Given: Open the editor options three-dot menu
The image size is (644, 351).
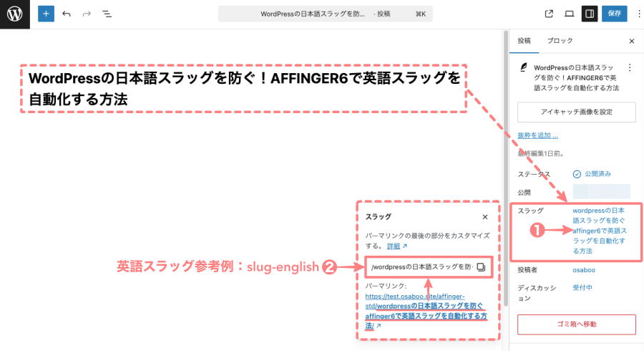Looking at the screenshot, I should tap(639, 14).
